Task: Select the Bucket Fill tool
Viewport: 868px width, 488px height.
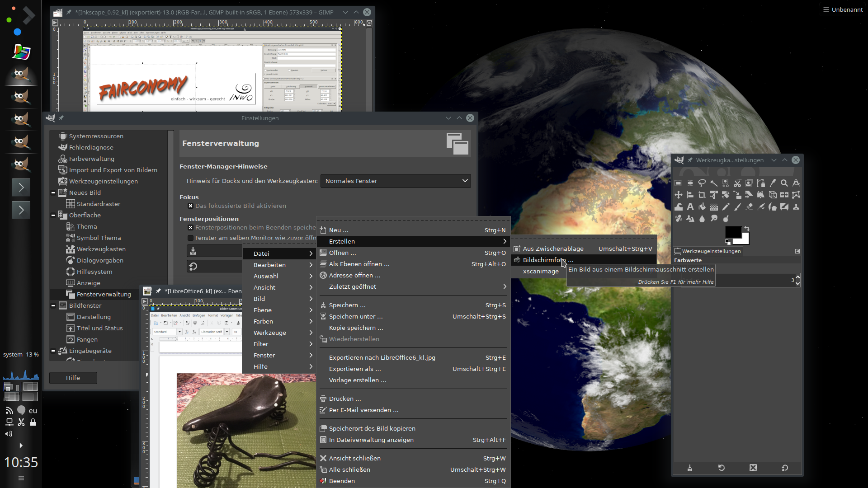Action: [x=702, y=206]
